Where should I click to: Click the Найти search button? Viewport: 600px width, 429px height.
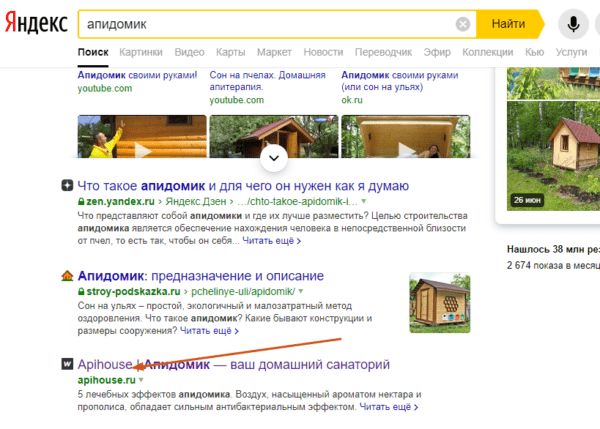(x=508, y=24)
